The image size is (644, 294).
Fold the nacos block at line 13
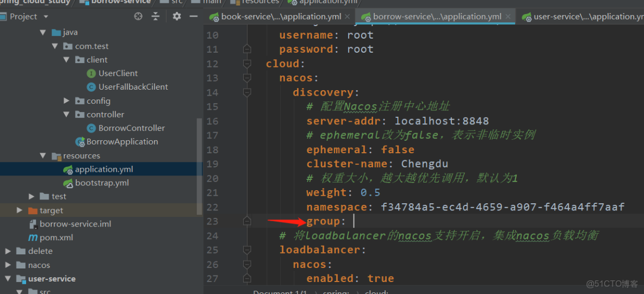pyautogui.click(x=247, y=78)
